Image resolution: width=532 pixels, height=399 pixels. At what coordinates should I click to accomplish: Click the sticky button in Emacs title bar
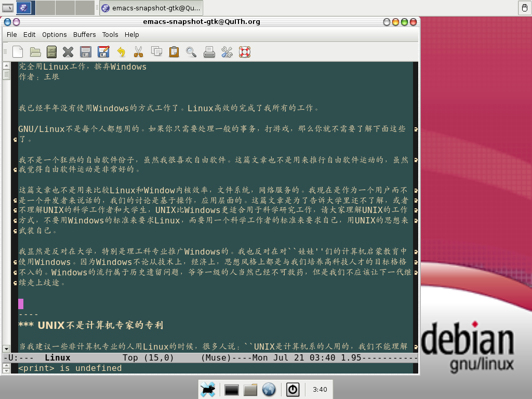click(x=16, y=22)
